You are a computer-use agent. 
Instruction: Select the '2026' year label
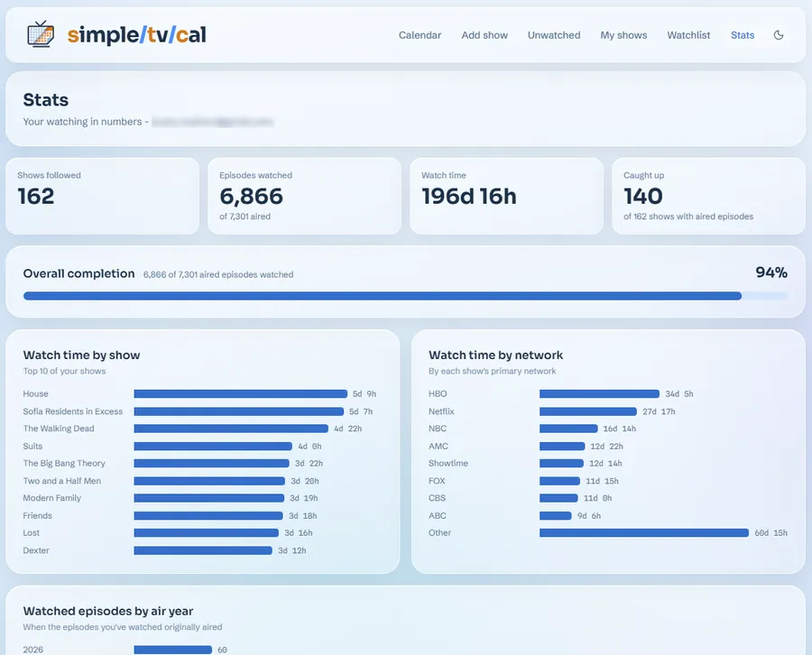(x=33, y=650)
